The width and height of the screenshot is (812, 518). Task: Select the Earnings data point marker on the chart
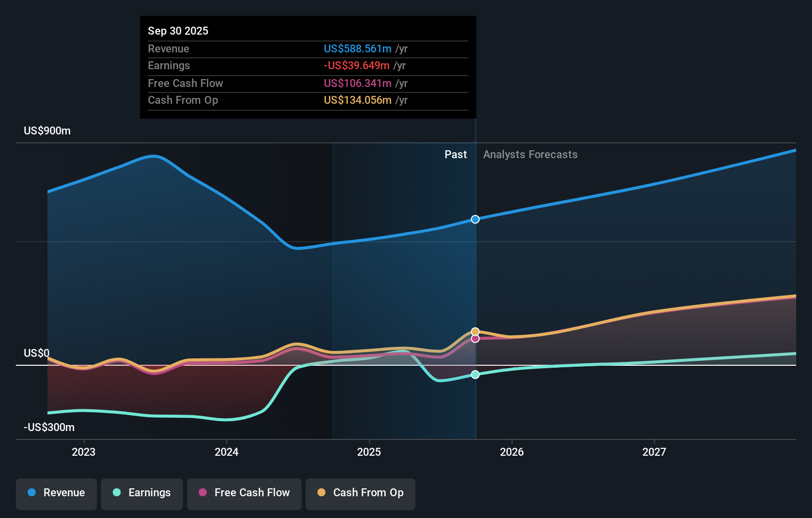[475, 374]
